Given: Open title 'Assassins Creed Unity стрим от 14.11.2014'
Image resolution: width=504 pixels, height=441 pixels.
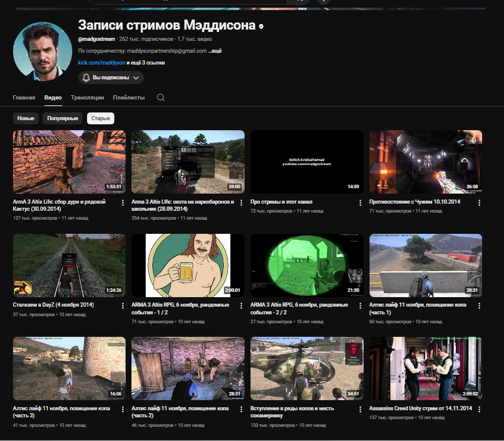Looking at the screenshot, I should [x=420, y=408].
